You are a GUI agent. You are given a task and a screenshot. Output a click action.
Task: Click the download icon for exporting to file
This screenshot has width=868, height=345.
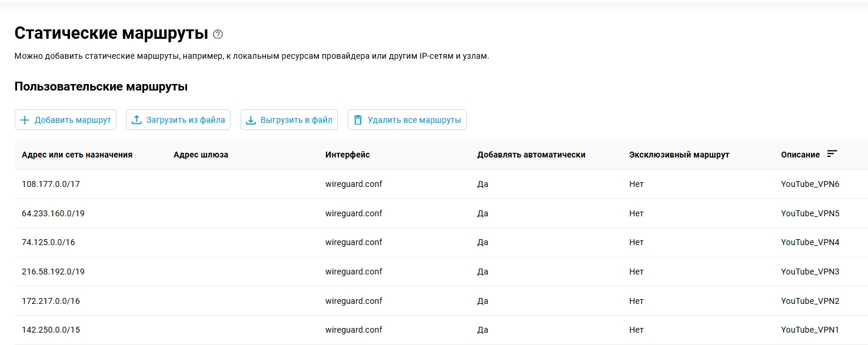click(x=251, y=120)
